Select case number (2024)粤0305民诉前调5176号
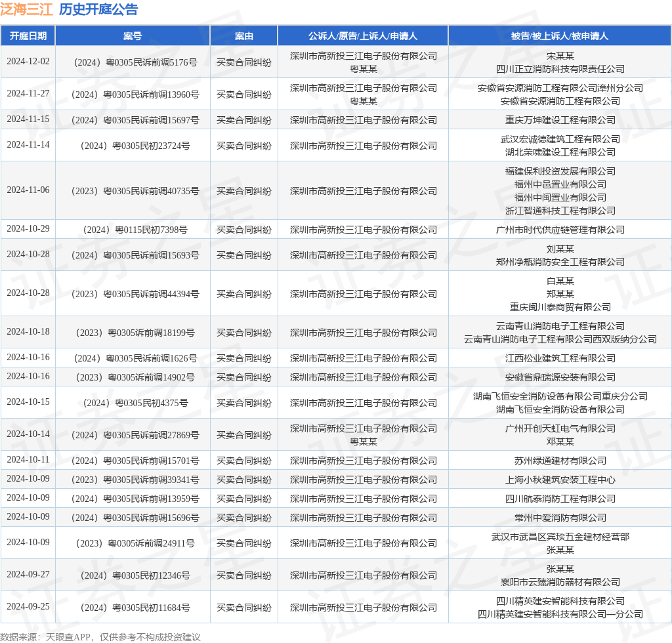This screenshot has height=643, width=672. tap(135, 62)
